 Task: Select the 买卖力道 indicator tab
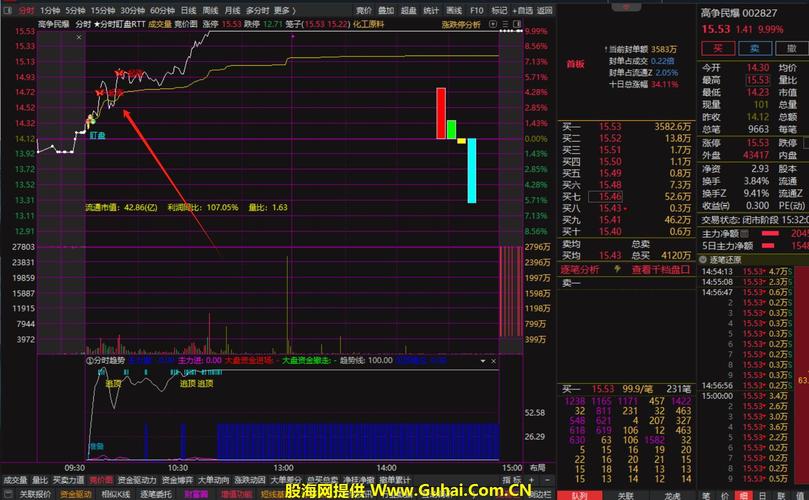coord(69,480)
